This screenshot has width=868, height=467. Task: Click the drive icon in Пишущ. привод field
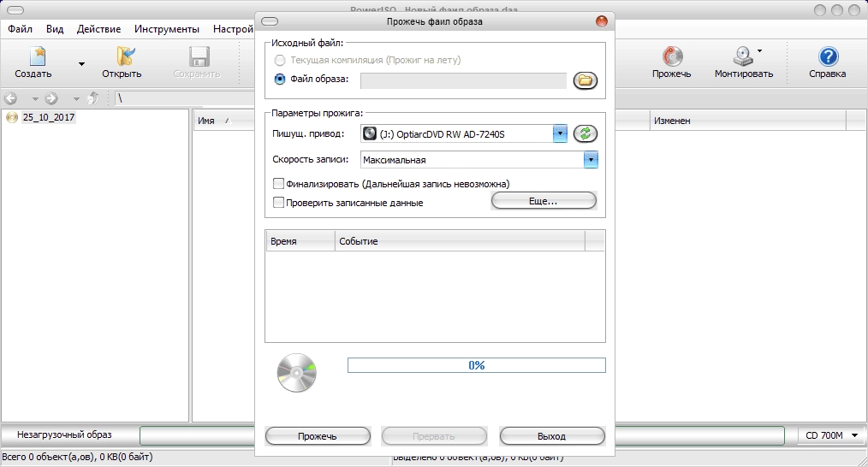(369, 133)
